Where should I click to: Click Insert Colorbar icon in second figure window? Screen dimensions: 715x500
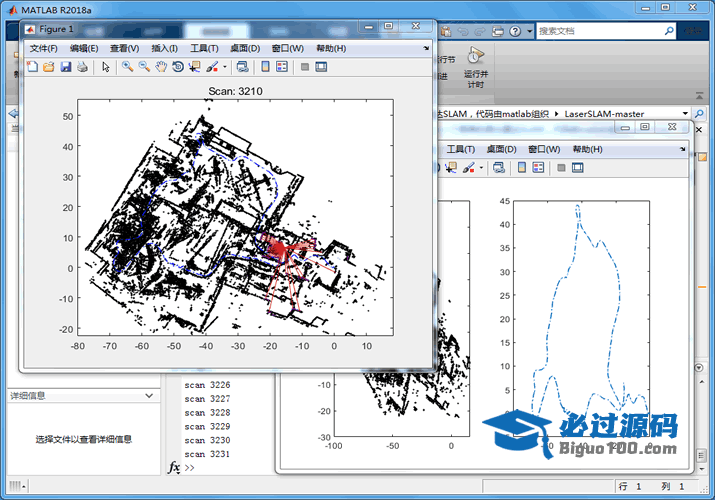[x=522, y=168]
